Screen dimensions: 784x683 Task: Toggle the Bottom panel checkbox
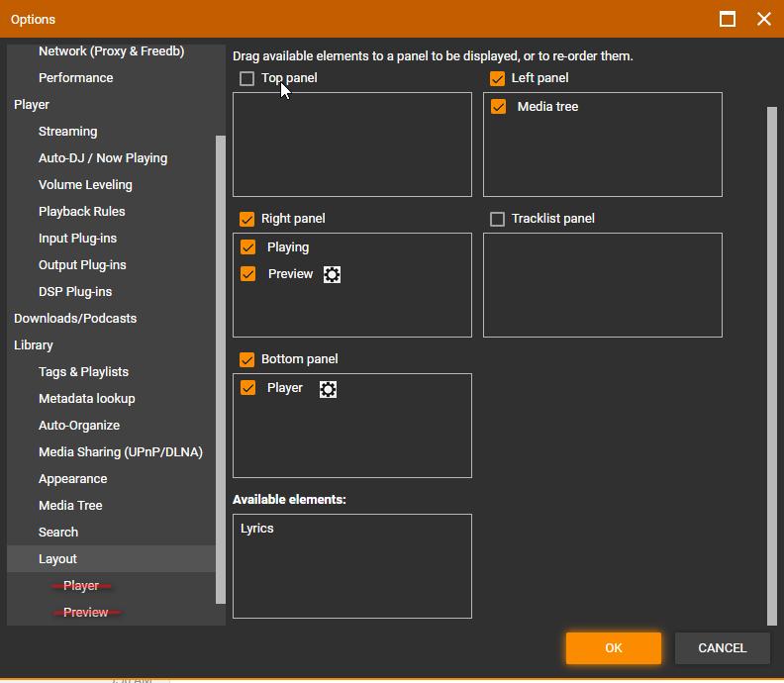(247, 359)
